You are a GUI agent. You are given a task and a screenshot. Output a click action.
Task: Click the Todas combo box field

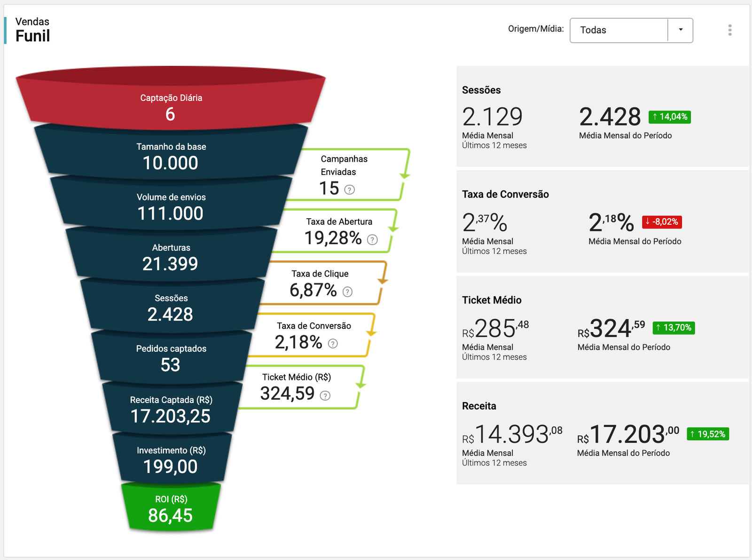619,30
